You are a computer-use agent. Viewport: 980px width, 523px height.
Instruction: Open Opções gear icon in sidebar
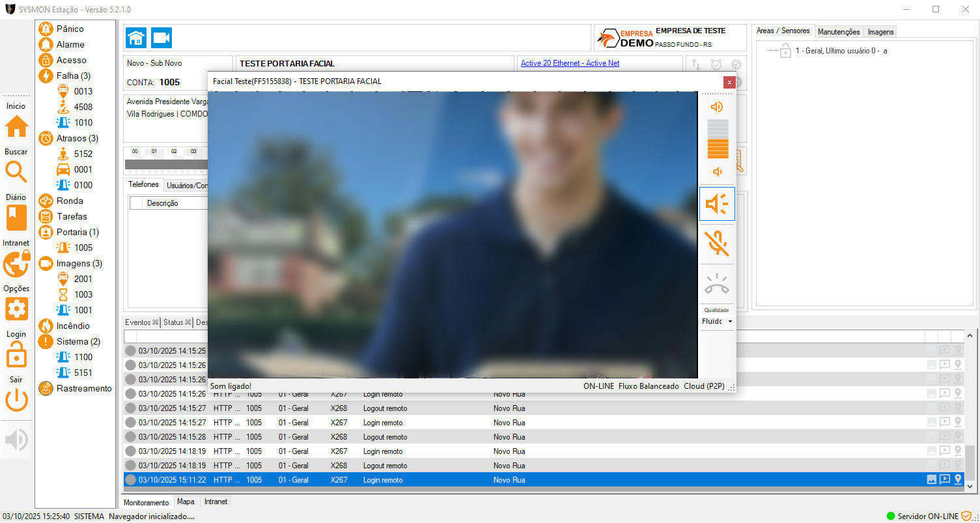(x=16, y=309)
